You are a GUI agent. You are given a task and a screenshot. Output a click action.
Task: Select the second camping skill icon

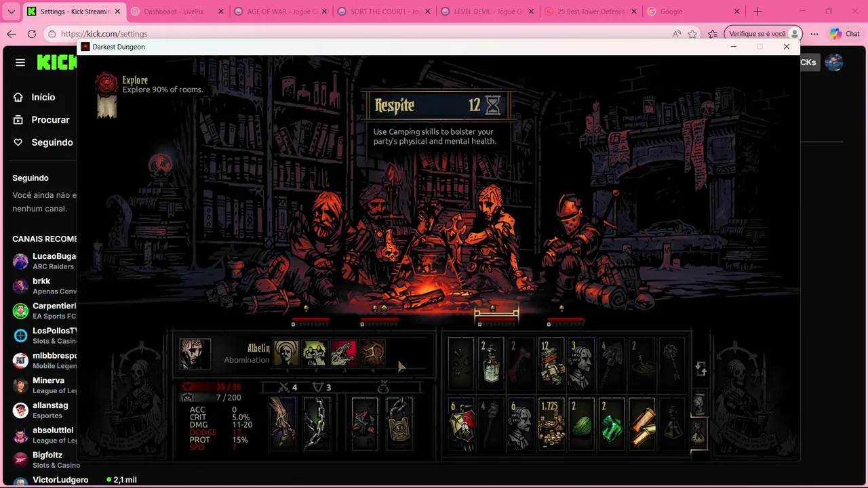click(315, 353)
